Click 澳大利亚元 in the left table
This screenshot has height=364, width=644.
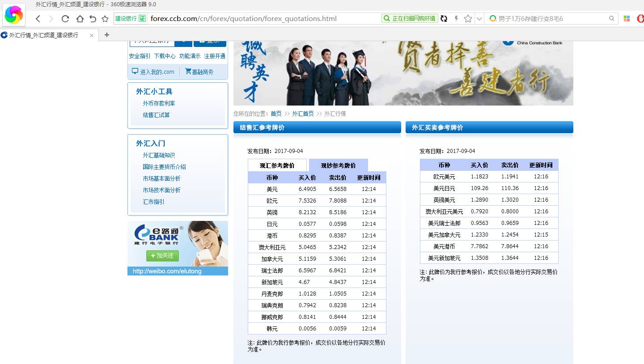(x=272, y=247)
